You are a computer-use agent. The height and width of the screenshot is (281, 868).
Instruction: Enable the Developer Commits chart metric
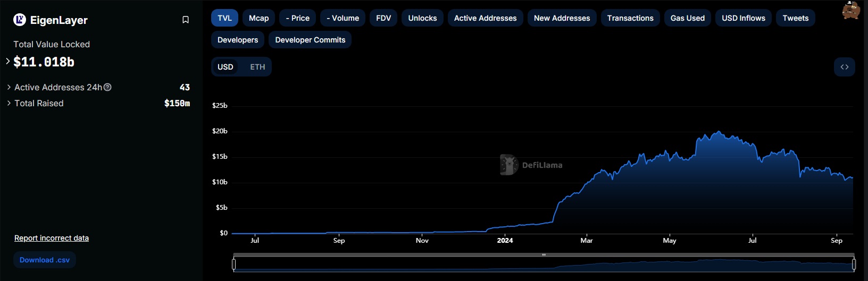pos(310,40)
